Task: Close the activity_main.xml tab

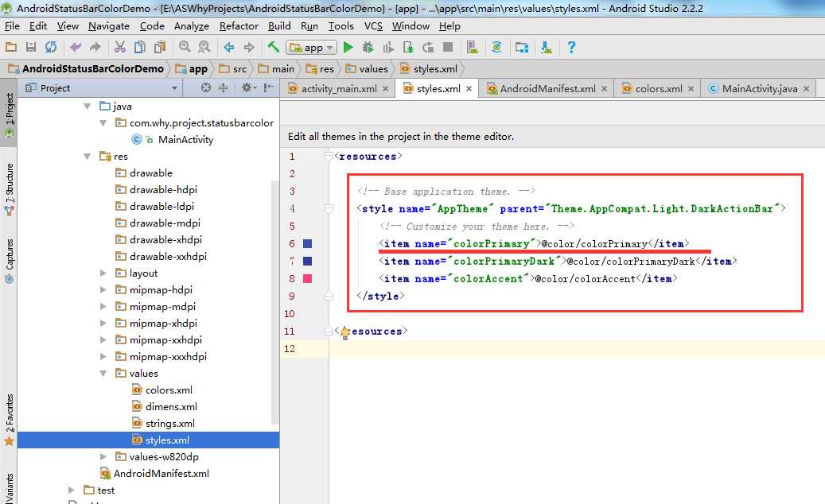Action: 385,89
